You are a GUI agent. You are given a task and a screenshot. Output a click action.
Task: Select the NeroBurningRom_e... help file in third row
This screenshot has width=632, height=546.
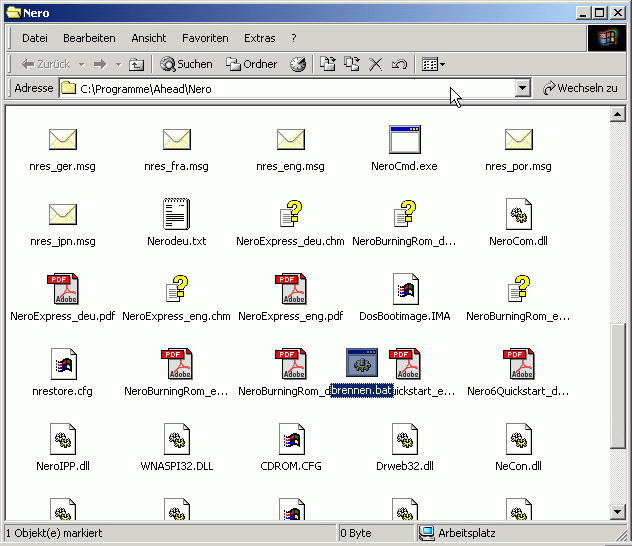519,289
